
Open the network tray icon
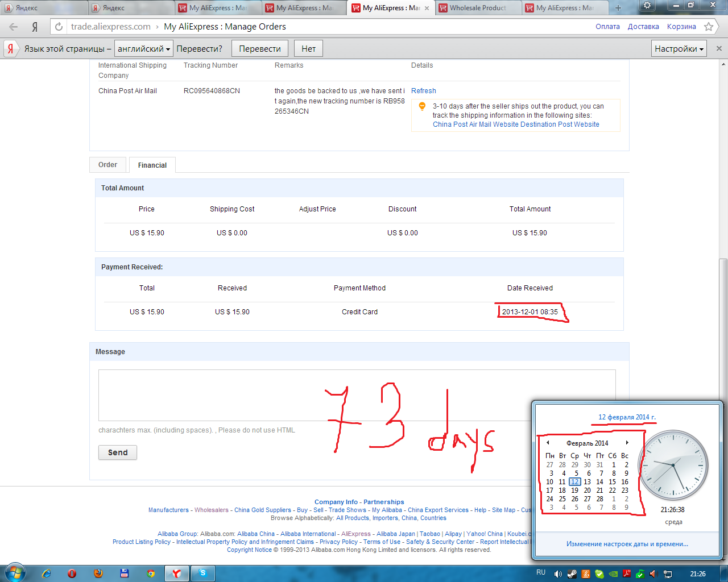(x=668, y=574)
